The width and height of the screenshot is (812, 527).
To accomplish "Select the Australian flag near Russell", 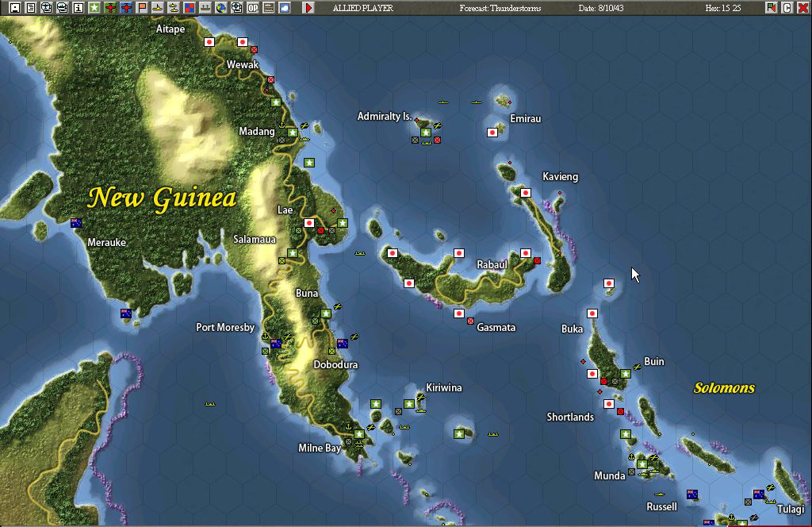I will [692, 494].
